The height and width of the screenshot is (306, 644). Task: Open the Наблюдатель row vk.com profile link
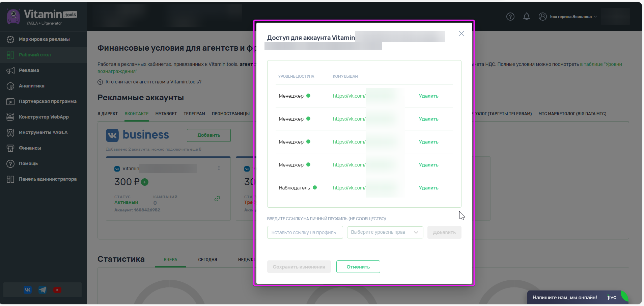pyautogui.click(x=349, y=188)
